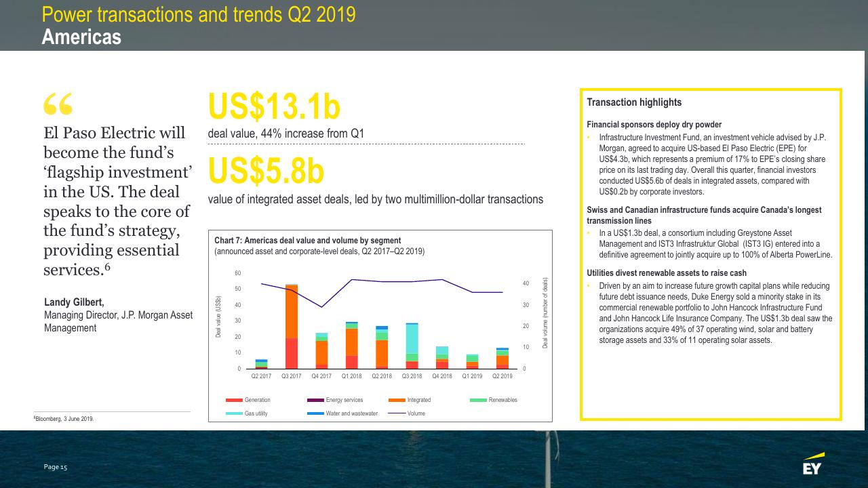This screenshot has height=488, width=868.
Task: Click the Gas utility legend swatch
Action: (x=234, y=413)
